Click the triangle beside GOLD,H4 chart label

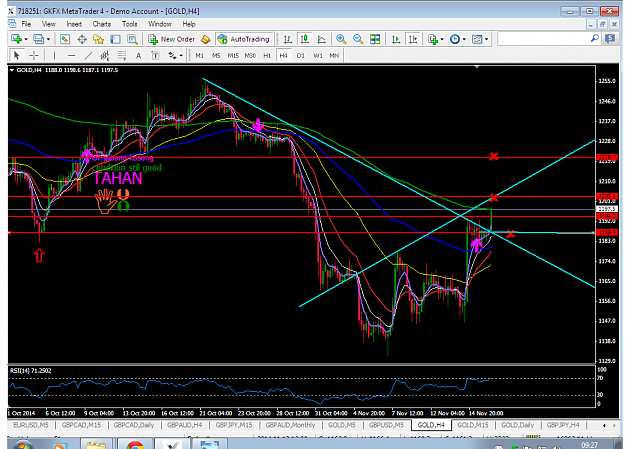pos(12,70)
